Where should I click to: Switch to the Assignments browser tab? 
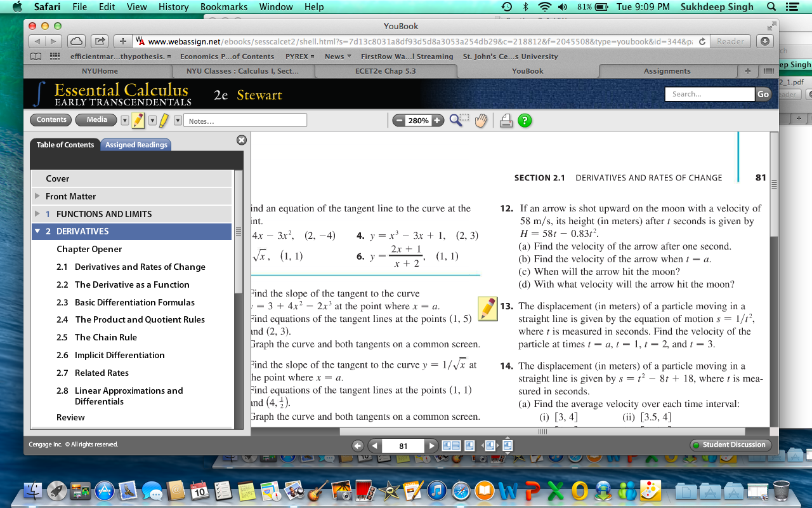(667, 71)
